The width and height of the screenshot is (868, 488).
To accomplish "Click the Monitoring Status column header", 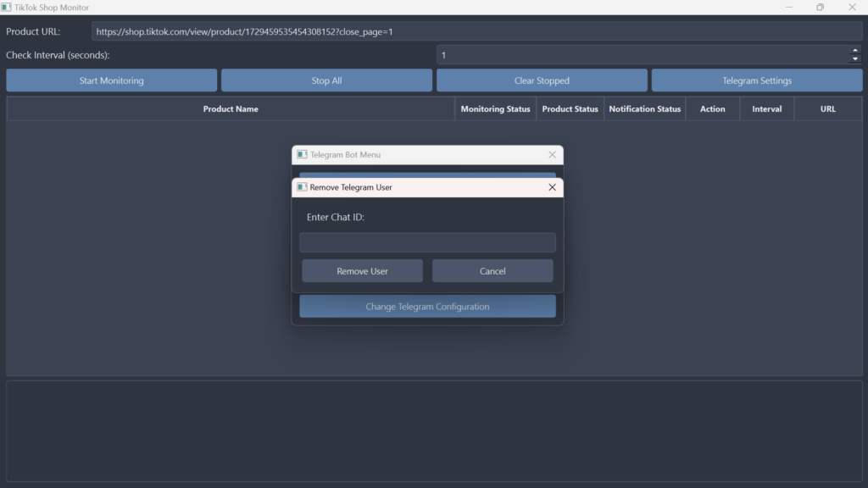I will click(x=495, y=109).
